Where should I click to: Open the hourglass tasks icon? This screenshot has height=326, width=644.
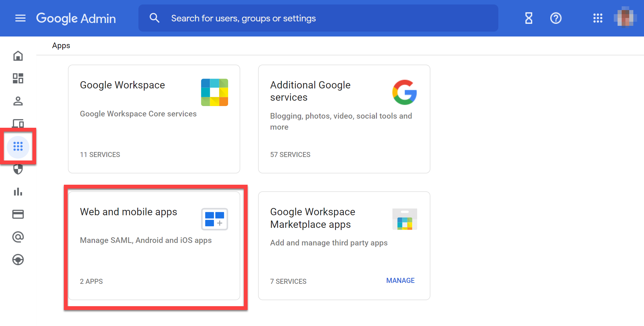point(529,18)
